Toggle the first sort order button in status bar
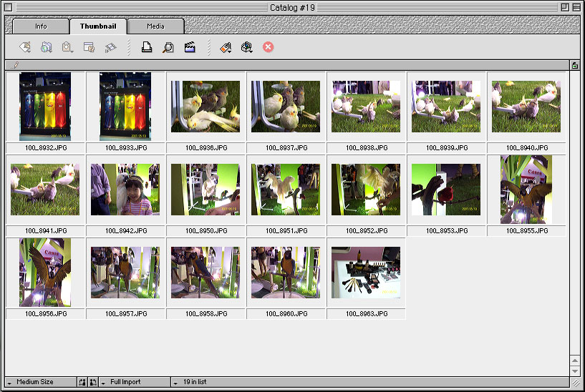The image size is (585, 392). (82, 382)
